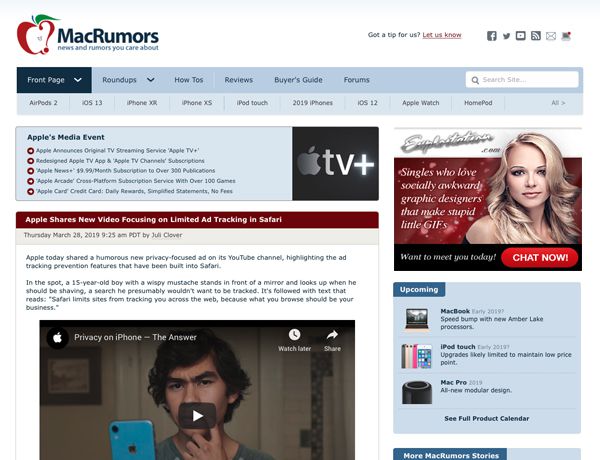Image resolution: width=600 pixels, height=460 pixels.
Task: Open the MacBook upcoming product link
Action: (455, 312)
